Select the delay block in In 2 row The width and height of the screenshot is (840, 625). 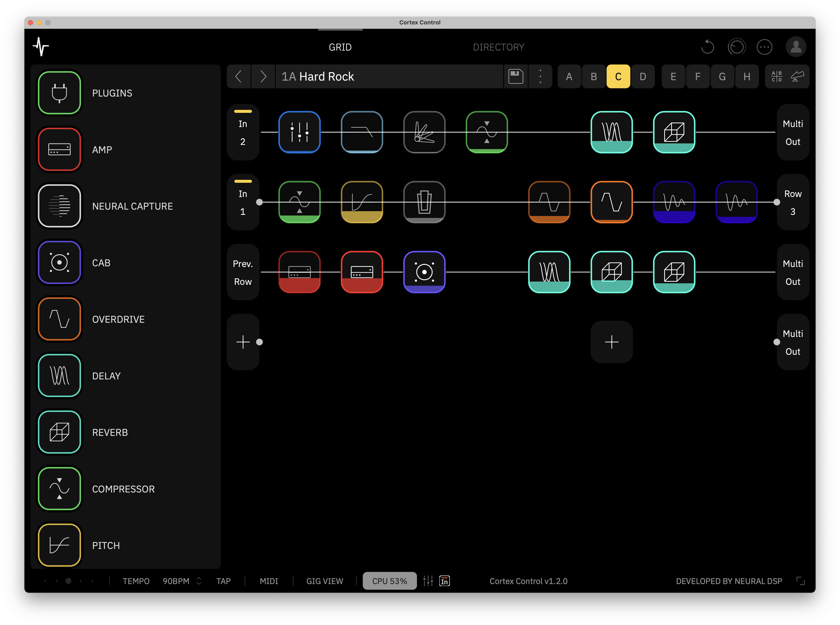tap(612, 132)
